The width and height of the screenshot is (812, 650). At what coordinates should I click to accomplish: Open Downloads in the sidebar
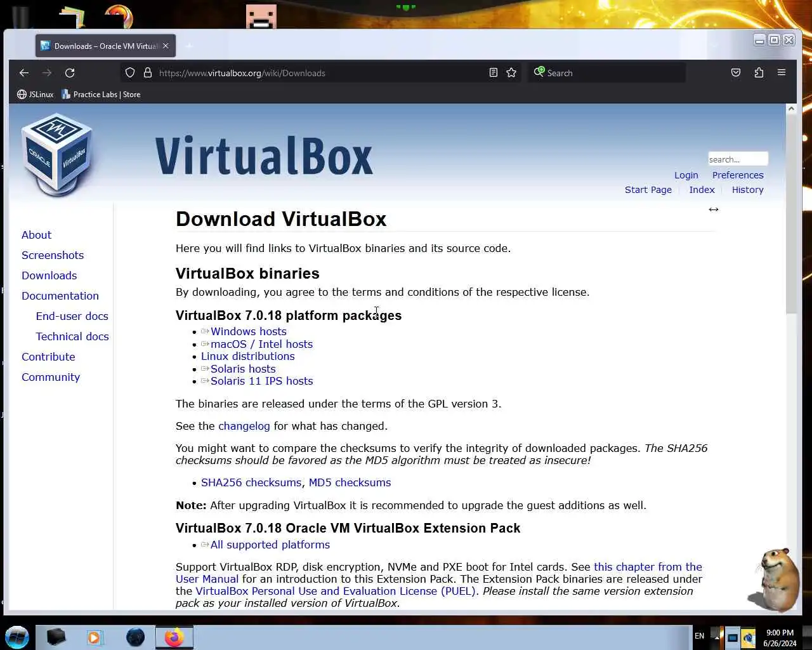click(x=49, y=275)
